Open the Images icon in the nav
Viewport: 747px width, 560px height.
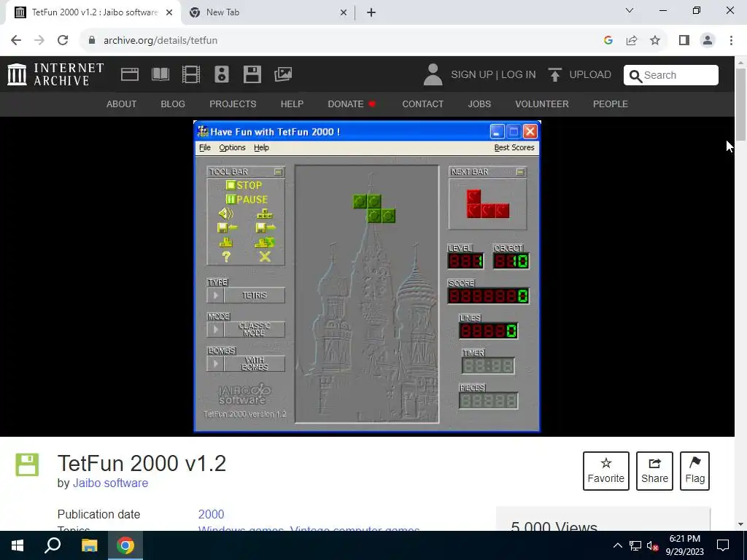click(x=283, y=74)
